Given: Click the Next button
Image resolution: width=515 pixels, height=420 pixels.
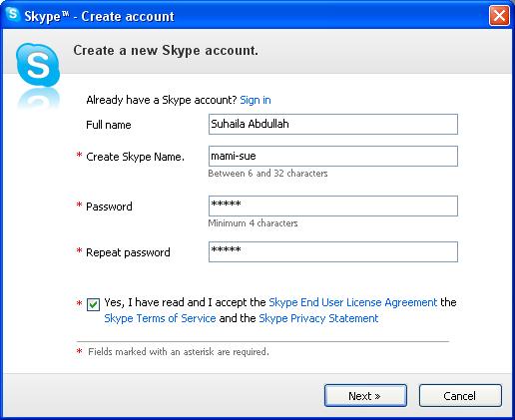Looking at the screenshot, I should click(x=365, y=395).
